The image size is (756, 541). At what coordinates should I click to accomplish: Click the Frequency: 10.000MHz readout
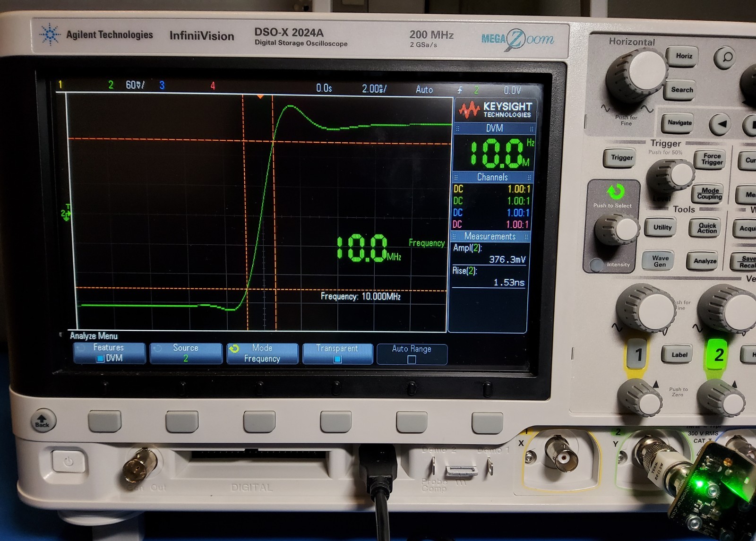point(361,297)
